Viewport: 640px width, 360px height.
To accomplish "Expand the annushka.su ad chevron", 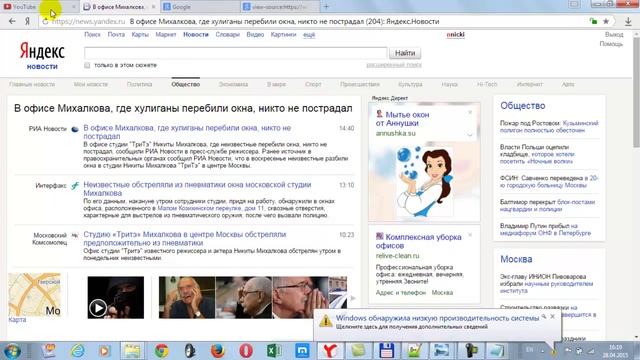I will tap(470, 134).
